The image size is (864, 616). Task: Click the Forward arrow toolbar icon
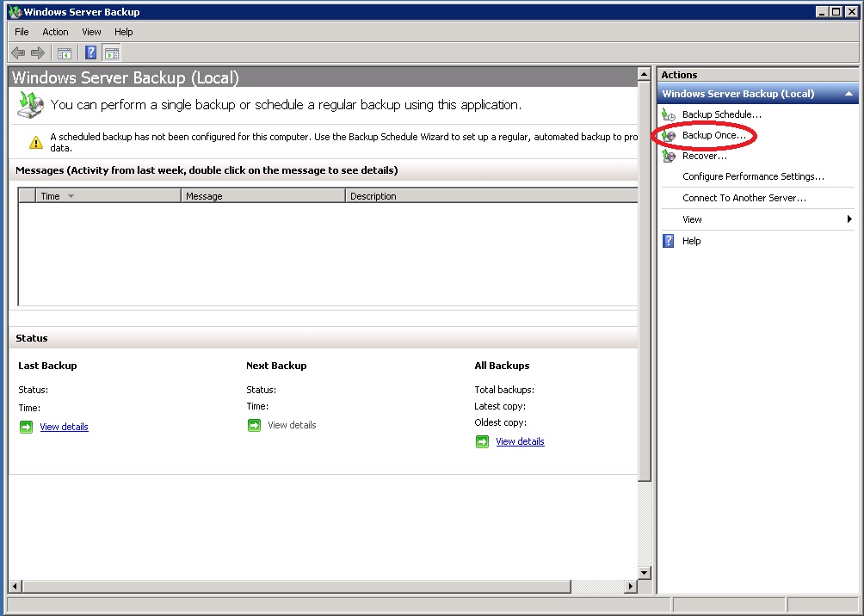[38, 52]
